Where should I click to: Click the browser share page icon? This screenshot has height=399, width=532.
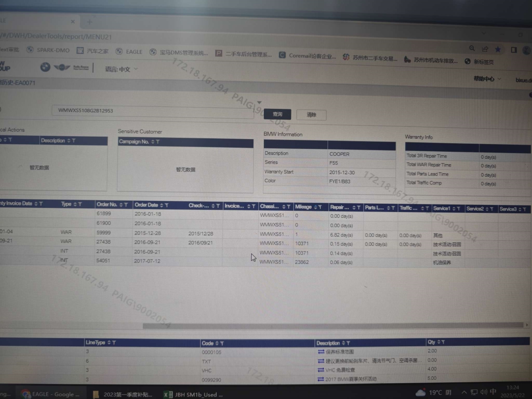pyautogui.click(x=485, y=49)
